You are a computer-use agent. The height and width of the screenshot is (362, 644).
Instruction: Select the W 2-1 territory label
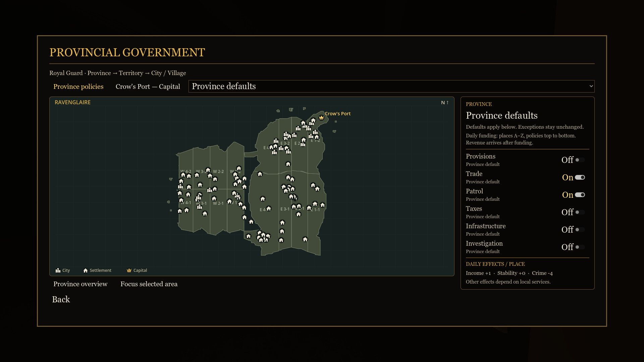[x=218, y=203]
